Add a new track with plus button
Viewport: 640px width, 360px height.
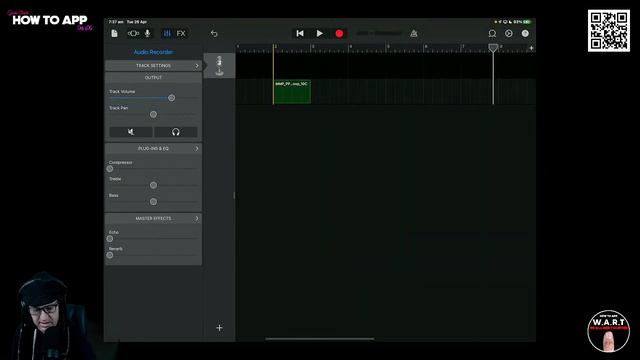click(x=219, y=328)
